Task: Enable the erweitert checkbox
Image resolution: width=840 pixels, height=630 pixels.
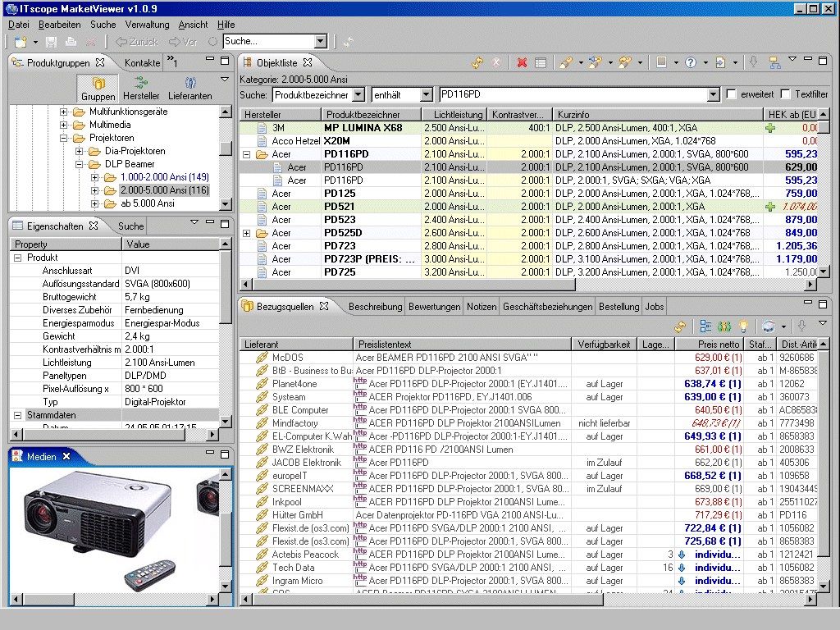Action: (731, 94)
